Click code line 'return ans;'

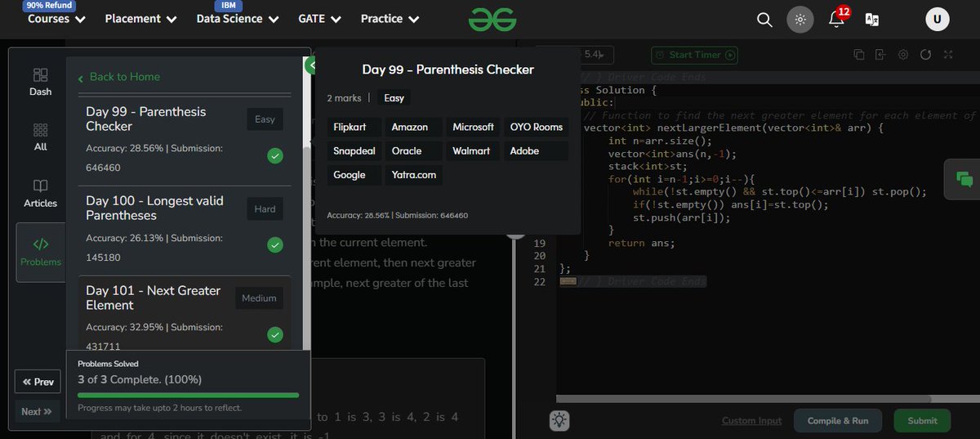[642, 243]
